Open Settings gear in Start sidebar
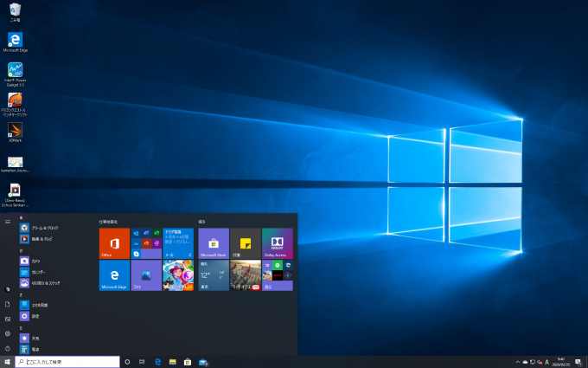Image resolution: width=588 pixels, height=368 pixels. tap(8, 333)
